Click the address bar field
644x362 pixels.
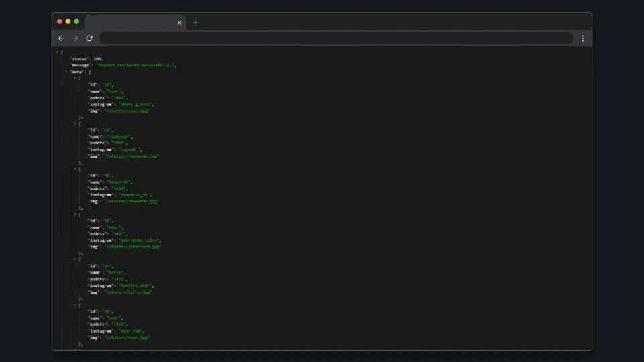click(335, 38)
